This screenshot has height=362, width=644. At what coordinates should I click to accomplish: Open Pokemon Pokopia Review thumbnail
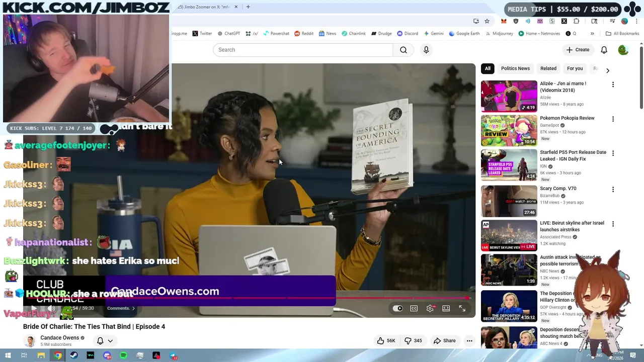coord(509,130)
